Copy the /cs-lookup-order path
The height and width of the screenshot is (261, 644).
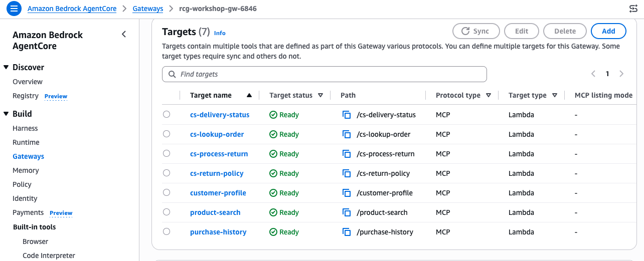[x=346, y=134]
